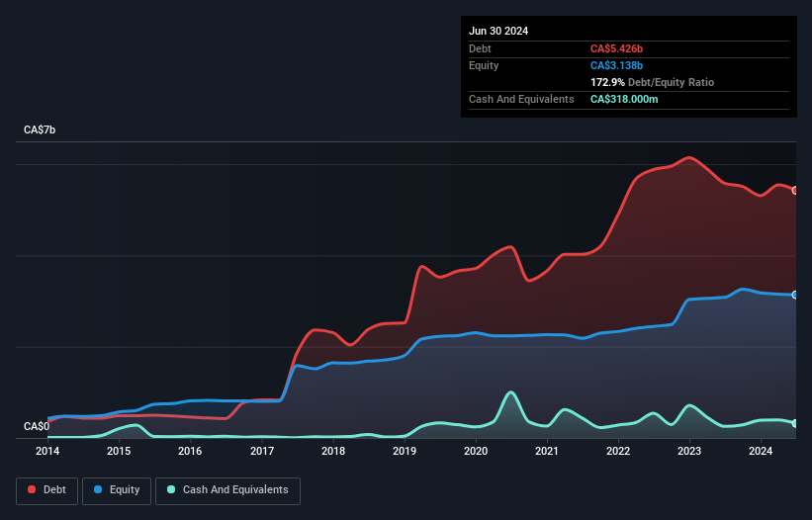This screenshot has height=520, width=812.
Task: Click the teal cash endpoint marker on chart
Action: (795, 423)
